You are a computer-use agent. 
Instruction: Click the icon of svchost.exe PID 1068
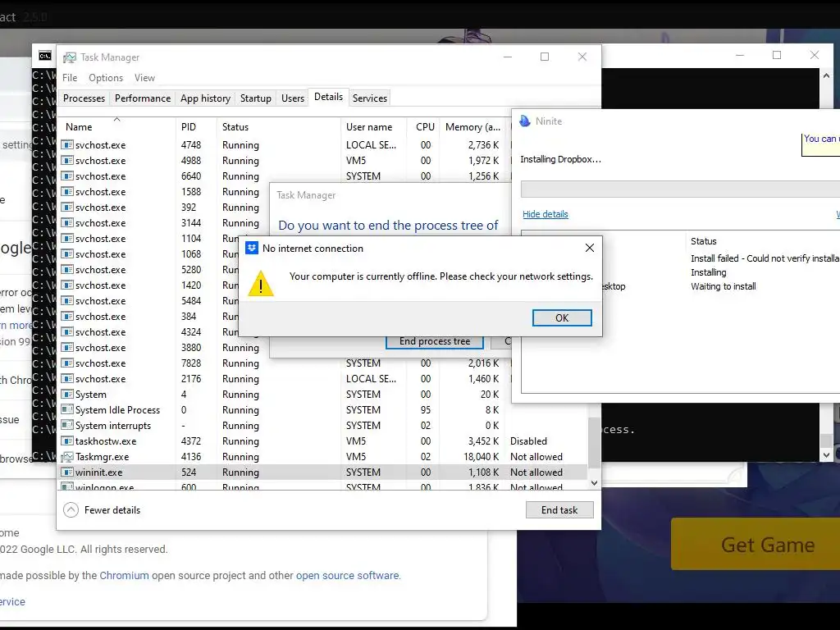[67, 253]
